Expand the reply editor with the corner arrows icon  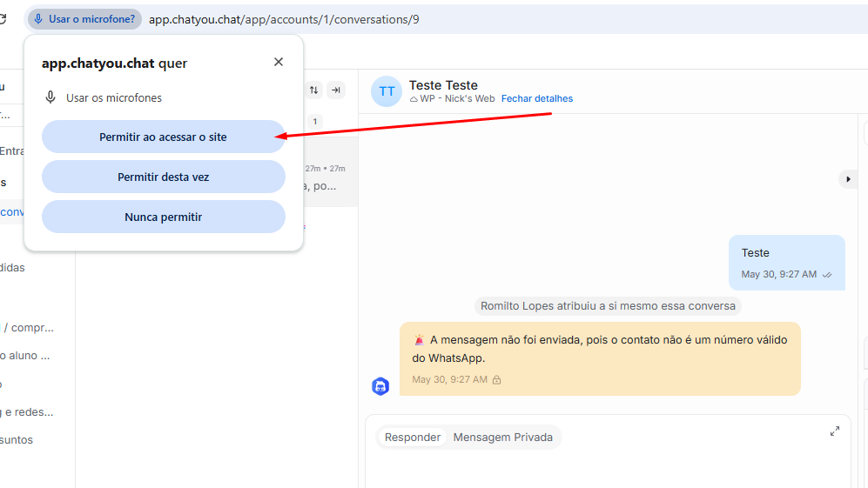tap(834, 431)
